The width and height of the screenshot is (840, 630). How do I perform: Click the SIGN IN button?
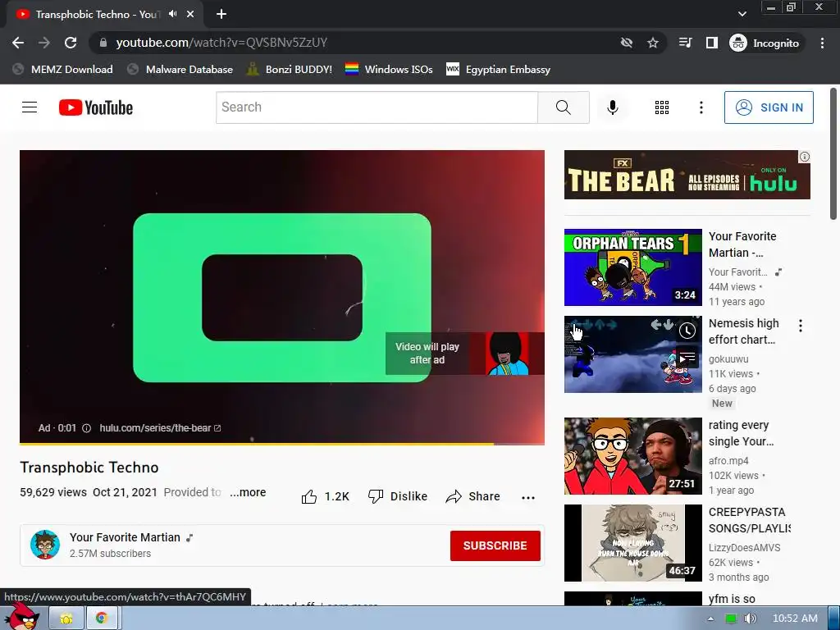click(769, 107)
